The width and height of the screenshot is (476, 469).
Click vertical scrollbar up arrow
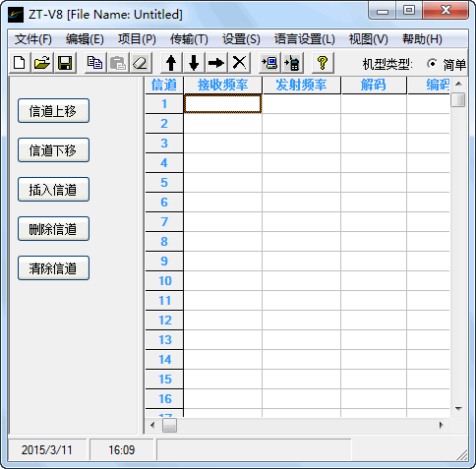coord(458,85)
